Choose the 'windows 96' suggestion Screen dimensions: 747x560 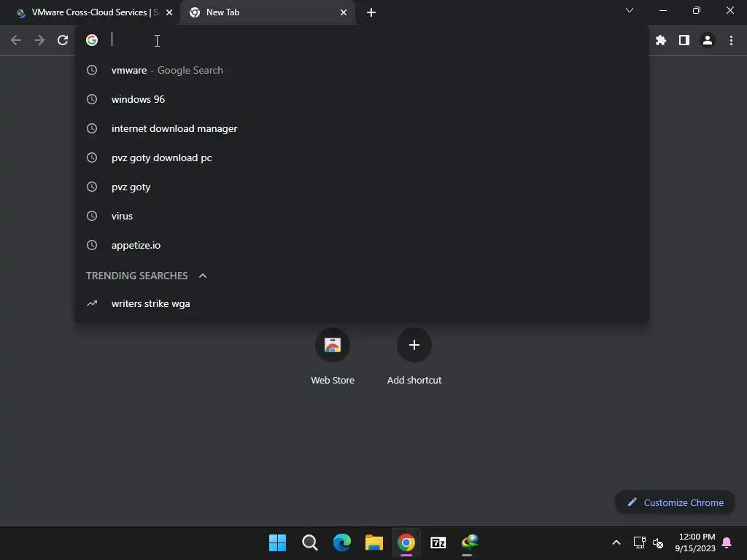click(362, 99)
